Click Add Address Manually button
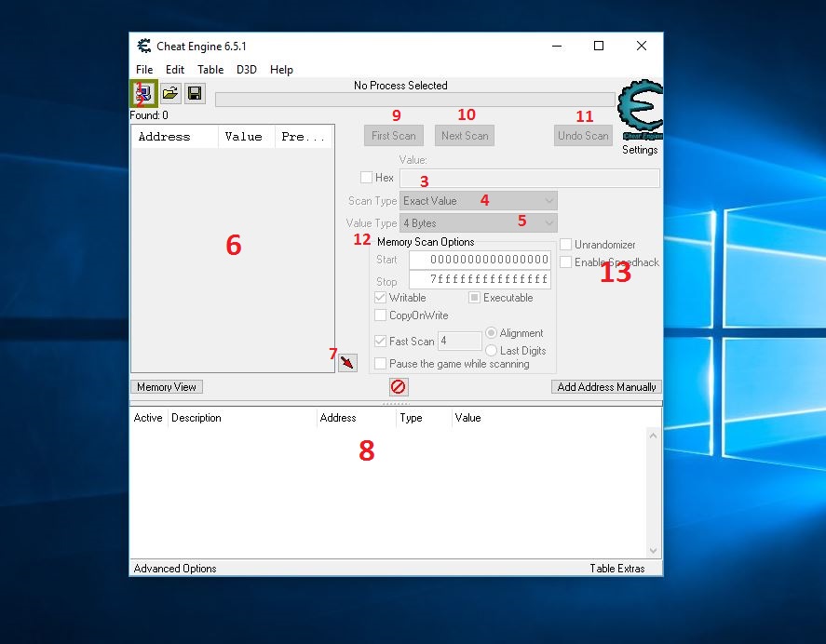The width and height of the screenshot is (826, 644). pyautogui.click(x=606, y=387)
